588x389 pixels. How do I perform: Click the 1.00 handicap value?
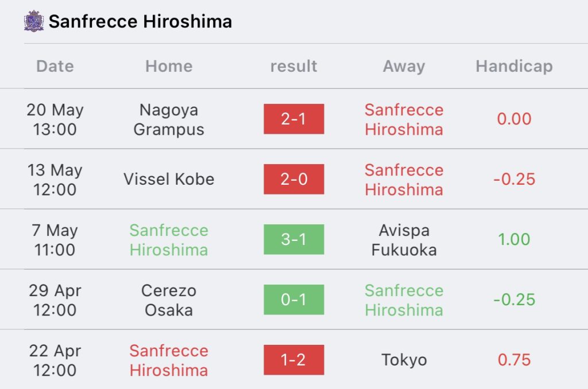click(514, 239)
